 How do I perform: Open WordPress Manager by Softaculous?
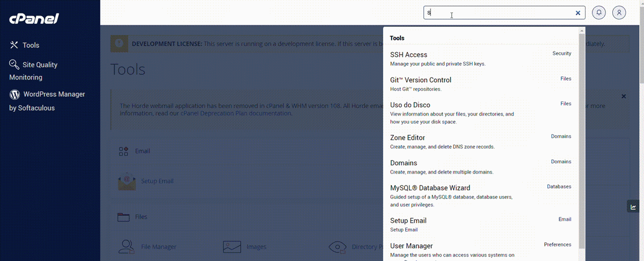point(47,101)
